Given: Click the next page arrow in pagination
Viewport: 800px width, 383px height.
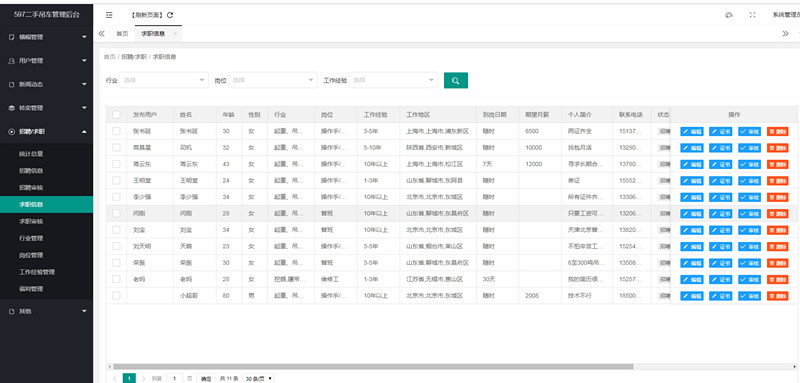Looking at the screenshot, I should tap(143, 378).
